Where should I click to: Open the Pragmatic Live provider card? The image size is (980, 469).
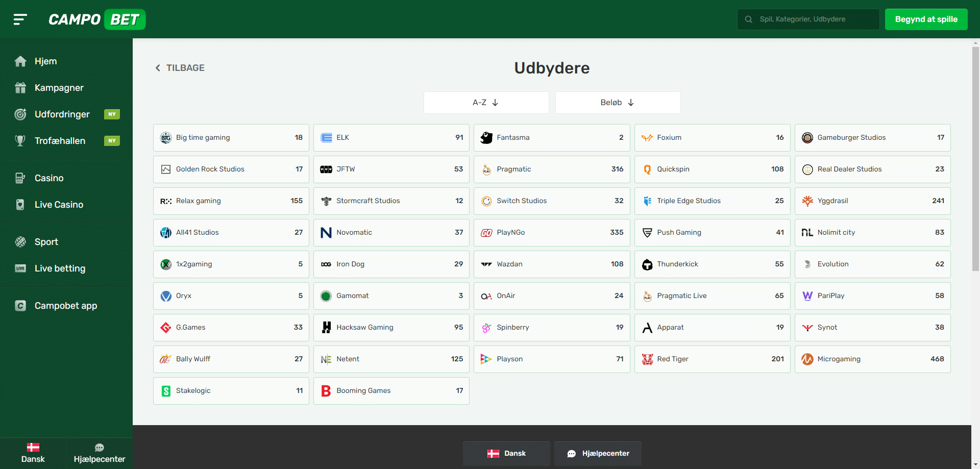713,296
